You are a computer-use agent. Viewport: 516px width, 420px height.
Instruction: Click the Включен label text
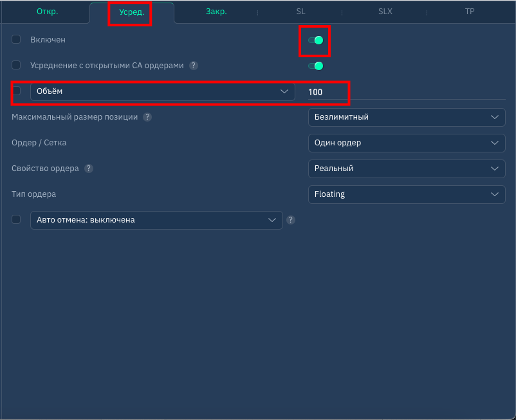(48, 40)
